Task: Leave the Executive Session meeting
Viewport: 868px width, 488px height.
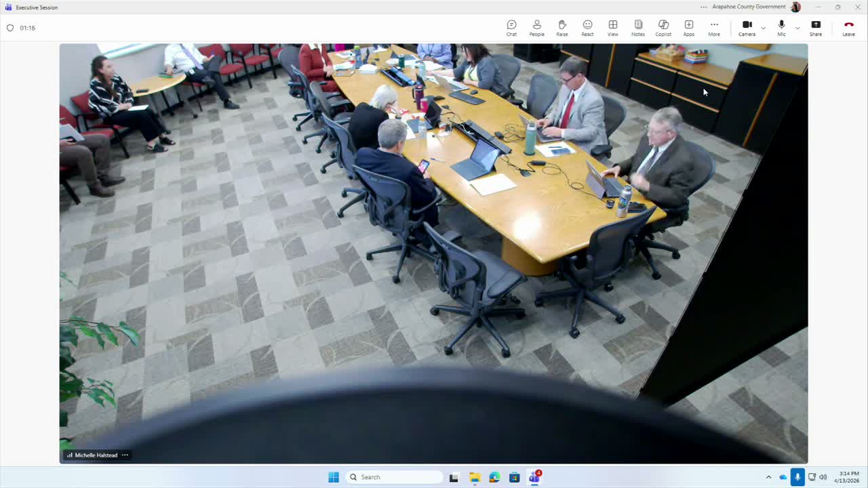Action: [848, 28]
